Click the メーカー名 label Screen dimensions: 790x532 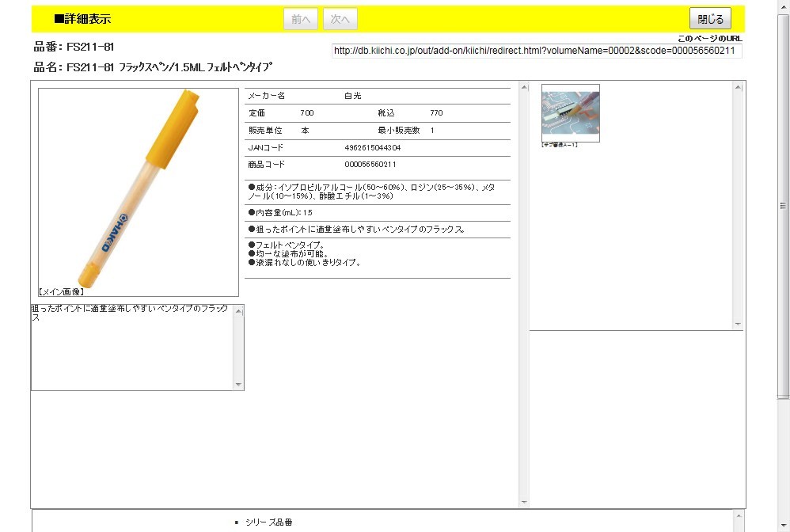(x=267, y=96)
